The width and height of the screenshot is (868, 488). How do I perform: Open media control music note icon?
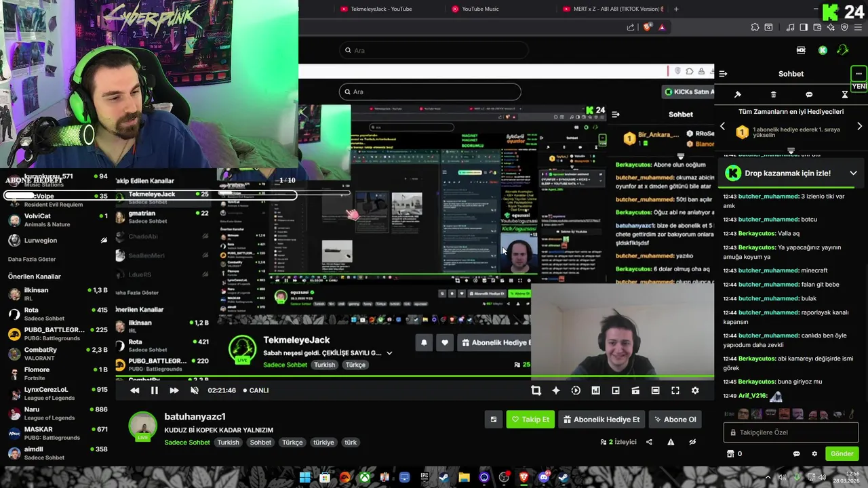[790, 28]
